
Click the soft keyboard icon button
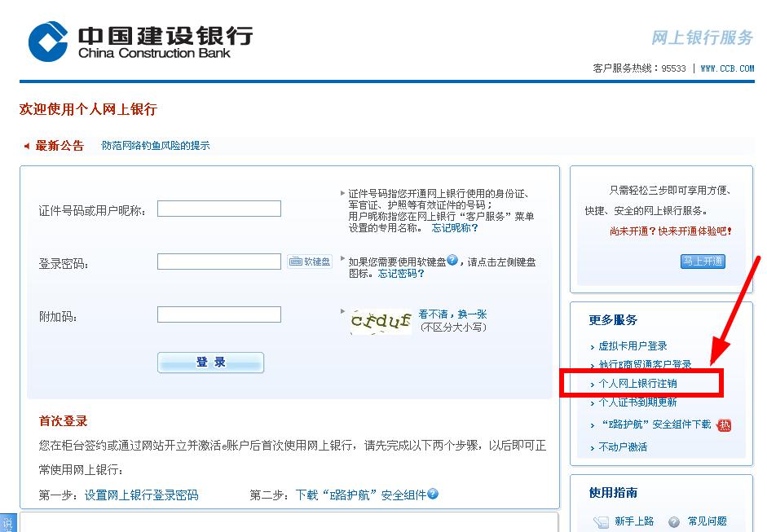(310, 262)
